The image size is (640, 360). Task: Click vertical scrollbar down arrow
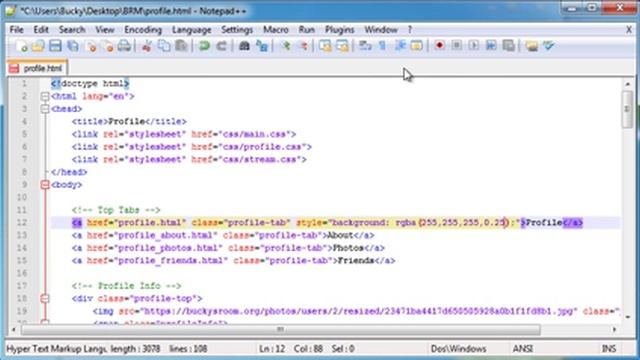[x=628, y=316]
